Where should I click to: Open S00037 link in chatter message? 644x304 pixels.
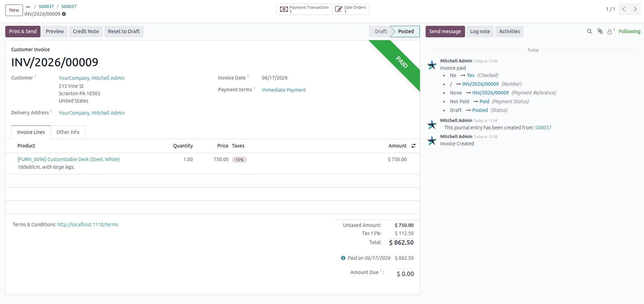[x=543, y=128]
